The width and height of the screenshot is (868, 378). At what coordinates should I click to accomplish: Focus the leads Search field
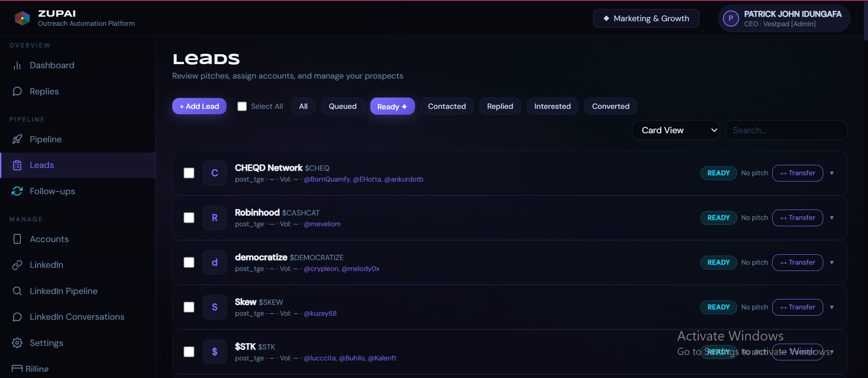tap(786, 130)
